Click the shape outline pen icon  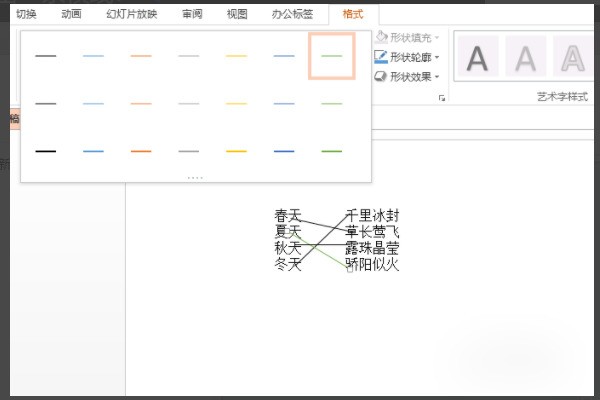click(x=381, y=57)
